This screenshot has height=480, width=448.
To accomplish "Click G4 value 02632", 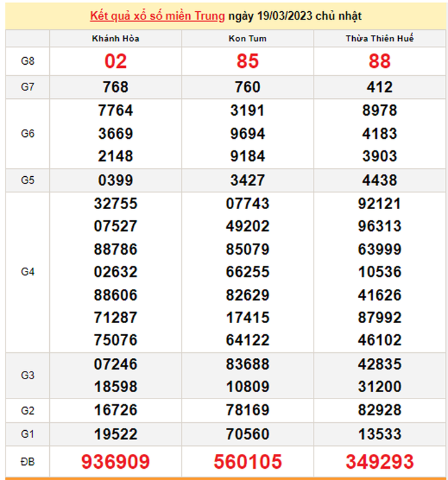I will pos(116,272).
